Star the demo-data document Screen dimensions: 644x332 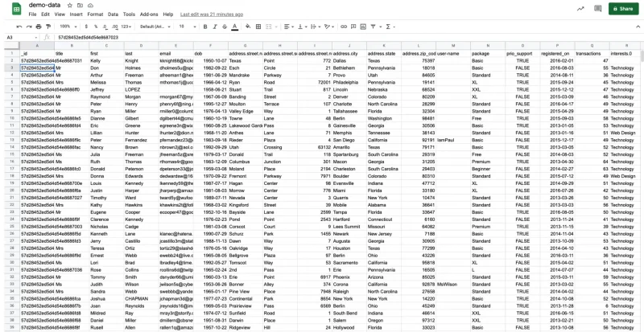pyautogui.click(x=70, y=6)
